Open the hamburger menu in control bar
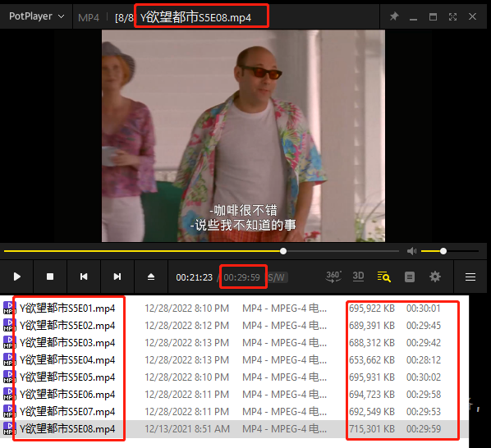The image size is (491, 448). coord(470,277)
